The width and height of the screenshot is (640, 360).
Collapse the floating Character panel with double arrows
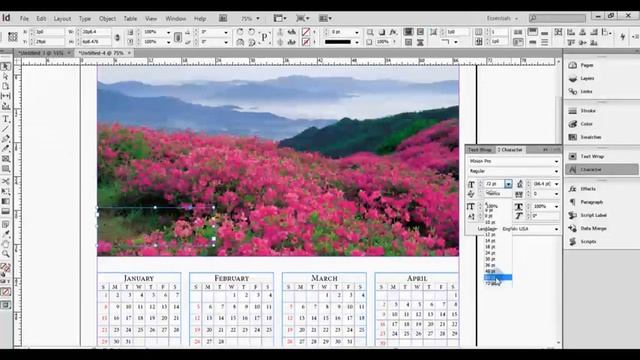pyautogui.click(x=545, y=150)
